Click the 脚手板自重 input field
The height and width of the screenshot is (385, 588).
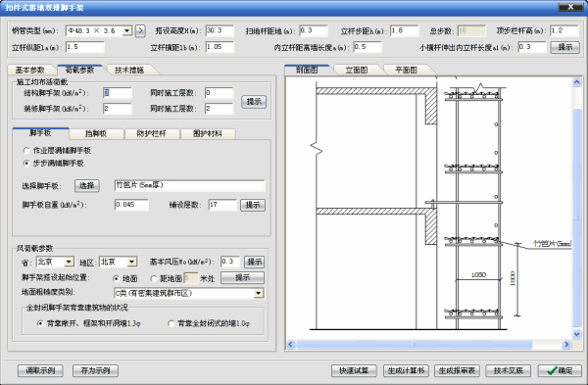click(131, 205)
